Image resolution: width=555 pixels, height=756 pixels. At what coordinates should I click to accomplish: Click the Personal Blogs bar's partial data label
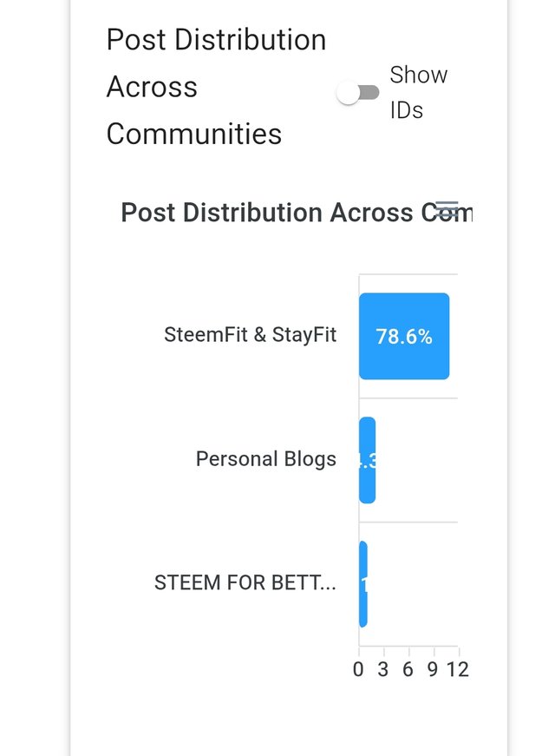(x=367, y=460)
